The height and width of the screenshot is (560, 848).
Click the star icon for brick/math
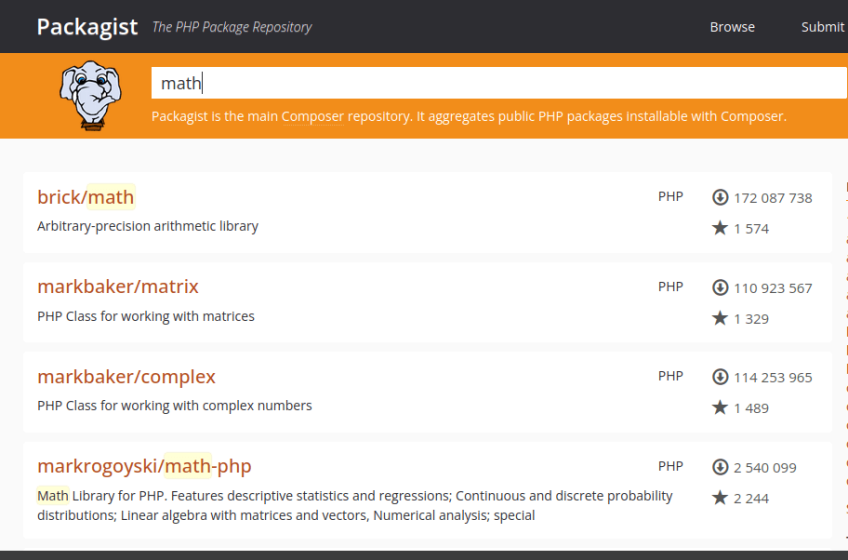pos(720,228)
